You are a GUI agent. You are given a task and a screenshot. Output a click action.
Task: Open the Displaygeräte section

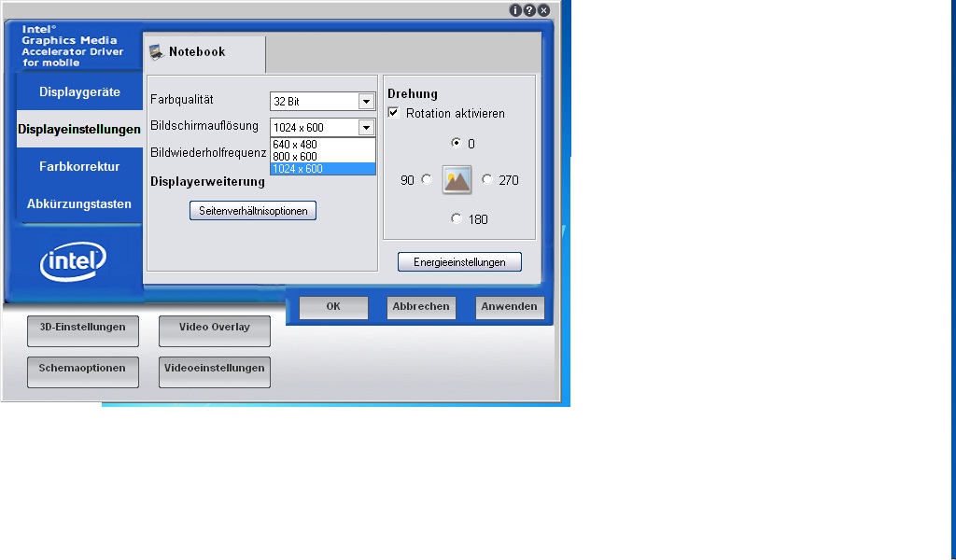pos(79,92)
